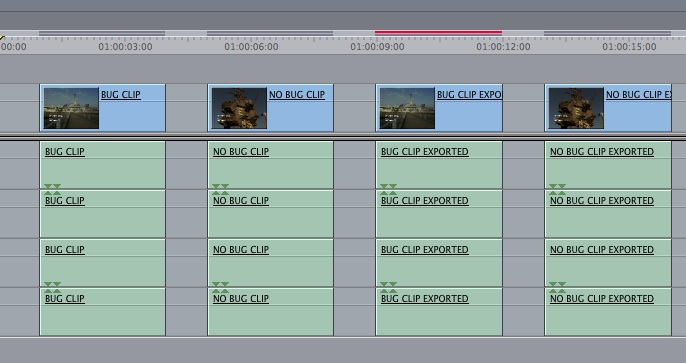Click the BUG CLIP EXPO video clip thumbnail
Image resolution: width=686 pixels, height=363 pixels.
click(x=407, y=108)
